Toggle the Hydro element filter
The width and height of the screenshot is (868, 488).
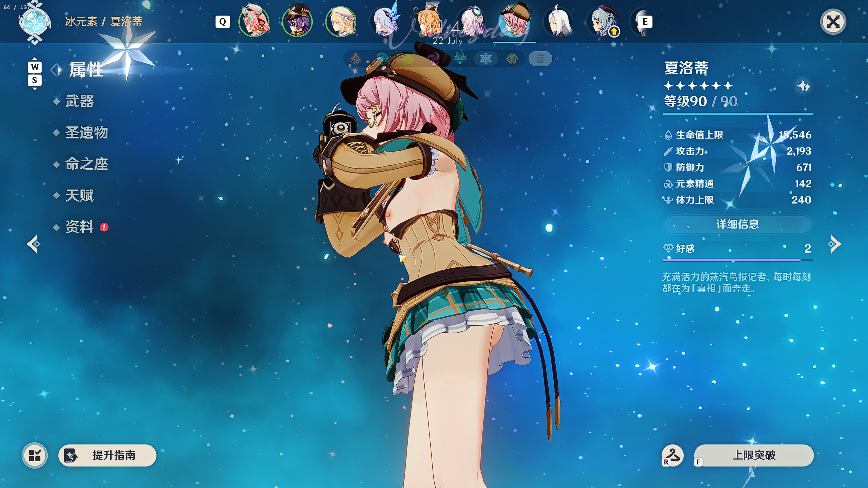382,59
